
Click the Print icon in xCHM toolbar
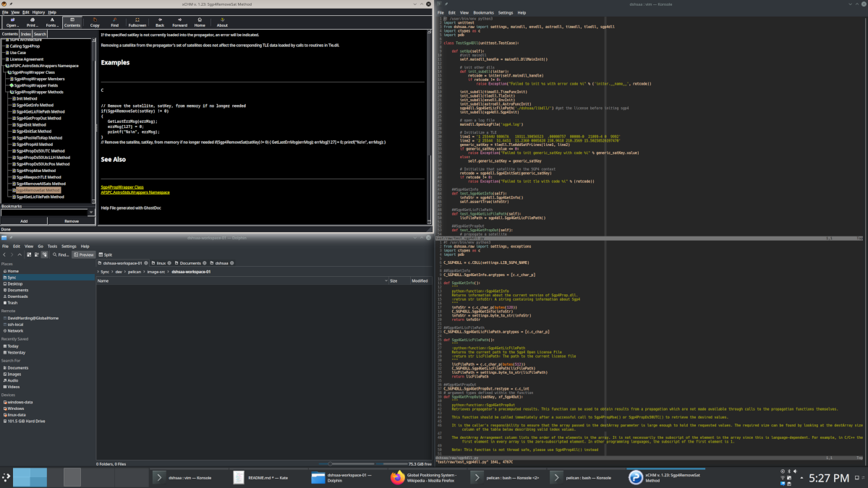tap(33, 22)
